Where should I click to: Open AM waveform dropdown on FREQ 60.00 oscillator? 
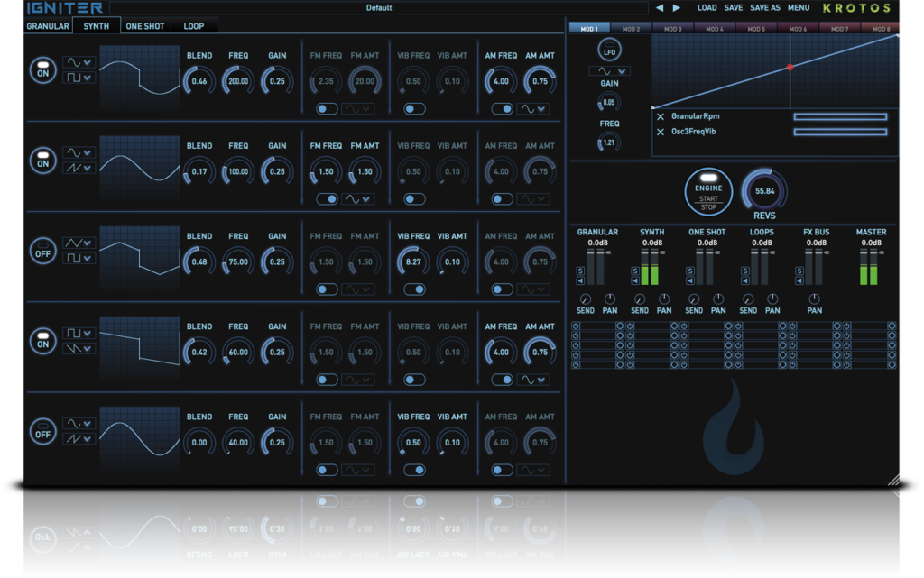pyautogui.click(x=533, y=380)
